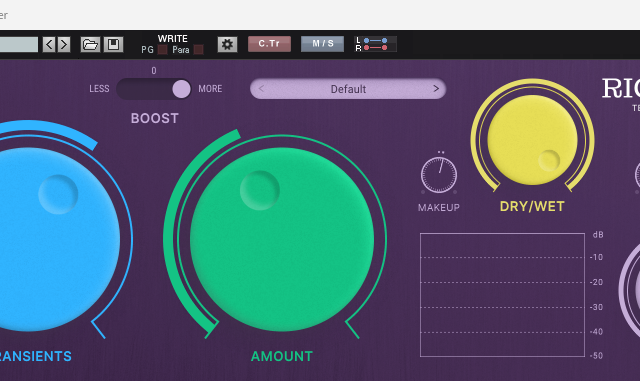
Task: Toggle the PG write checkbox
Action: tap(162, 50)
